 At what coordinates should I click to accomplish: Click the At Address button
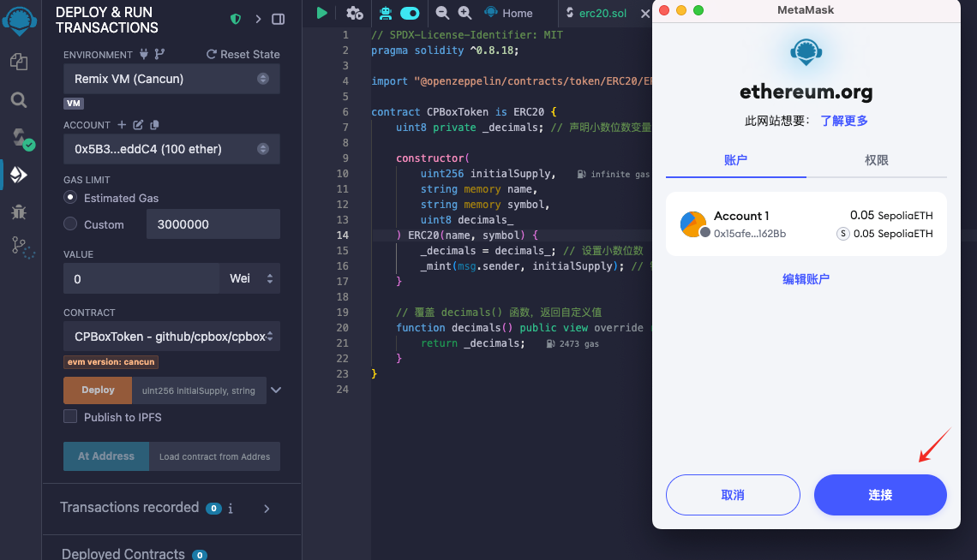click(x=106, y=456)
